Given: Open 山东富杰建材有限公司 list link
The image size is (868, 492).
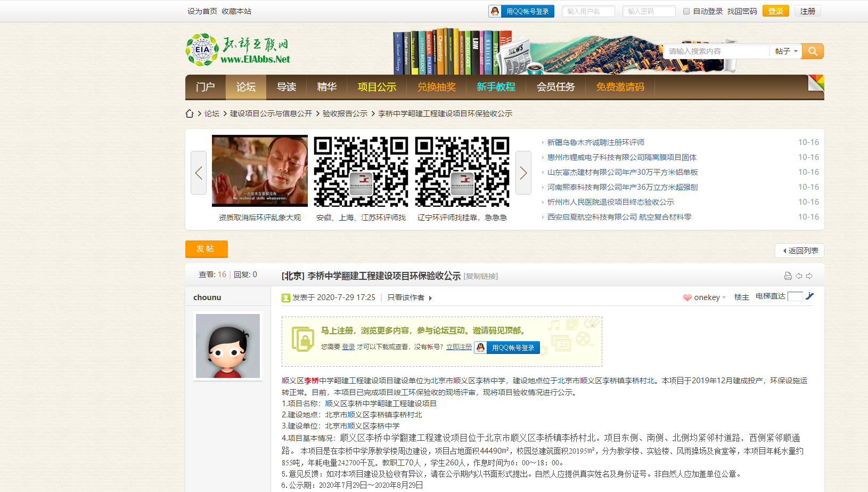Looking at the screenshot, I should [x=623, y=172].
